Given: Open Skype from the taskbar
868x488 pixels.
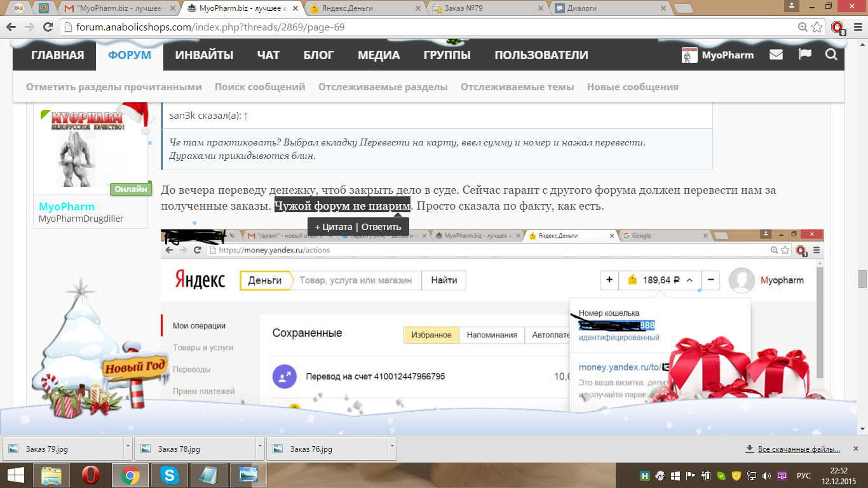Looking at the screenshot, I should (x=170, y=475).
